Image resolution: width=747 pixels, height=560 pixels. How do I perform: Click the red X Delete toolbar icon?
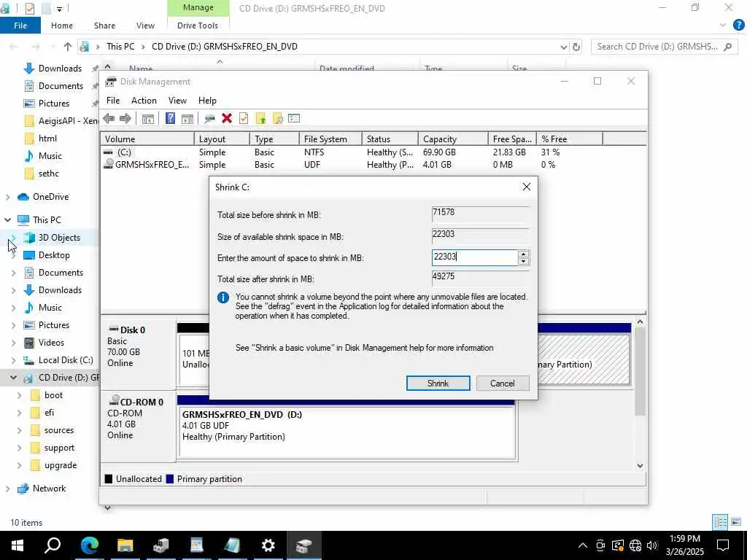pyautogui.click(x=227, y=119)
